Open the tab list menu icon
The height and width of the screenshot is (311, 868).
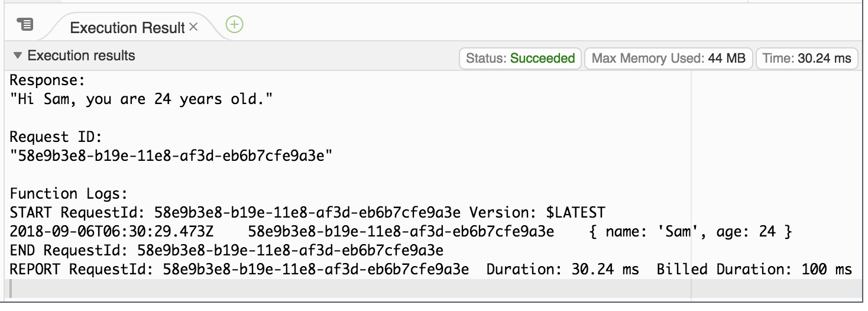(24, 25)
